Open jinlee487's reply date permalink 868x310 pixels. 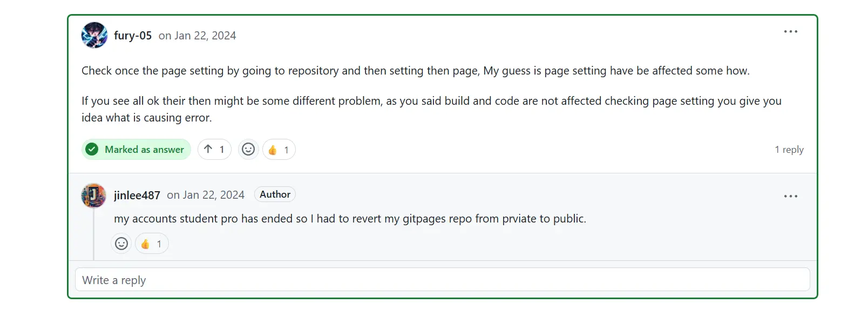coord(206,195)
